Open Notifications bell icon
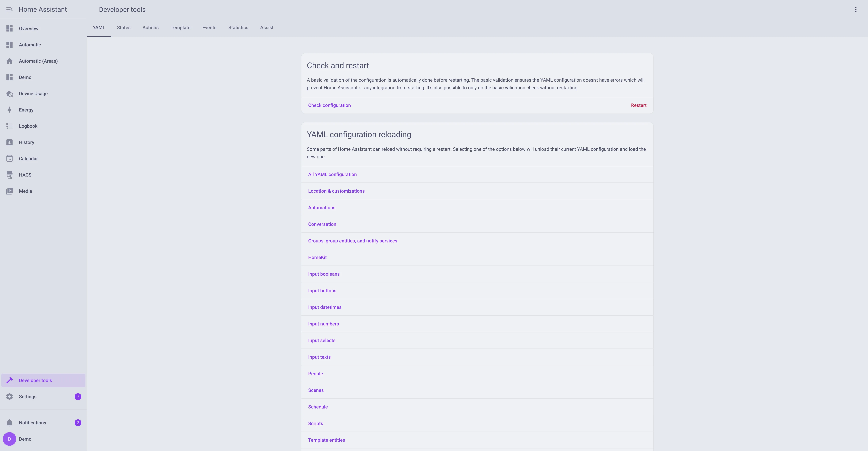This screenshot has width=868, height=451. click(9, 423)
